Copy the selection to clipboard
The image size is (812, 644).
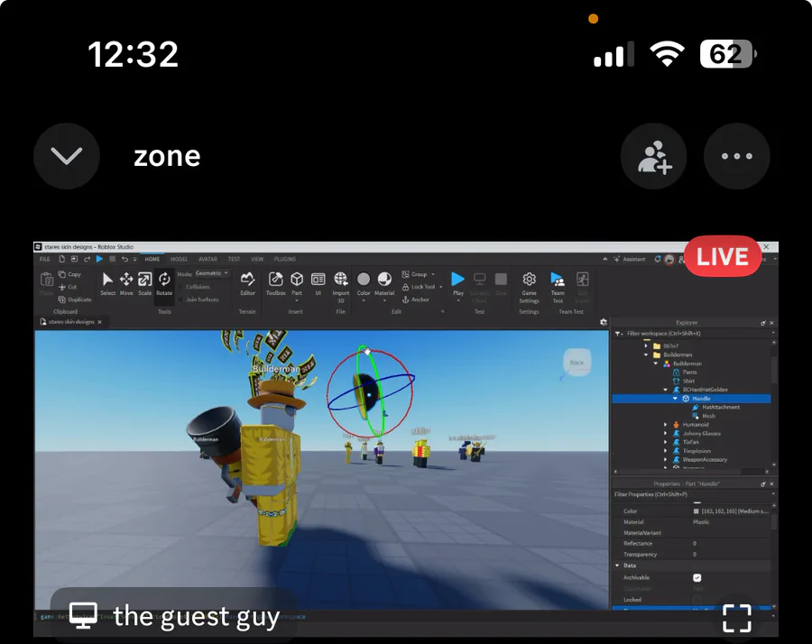click(x=69, y=274)
